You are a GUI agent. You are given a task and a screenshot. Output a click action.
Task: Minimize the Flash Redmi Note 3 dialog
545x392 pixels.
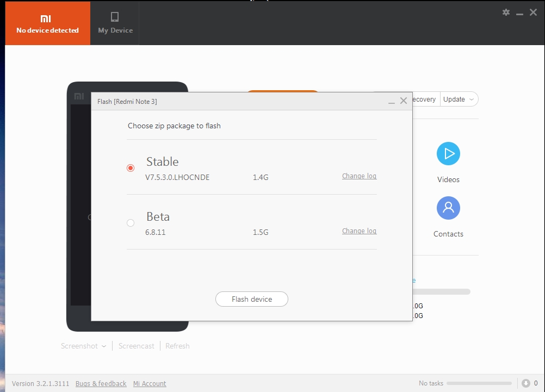coord(392,102)
